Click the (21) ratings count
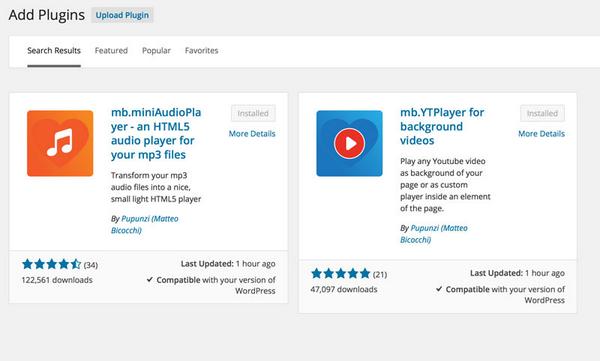 pos(380,274)
